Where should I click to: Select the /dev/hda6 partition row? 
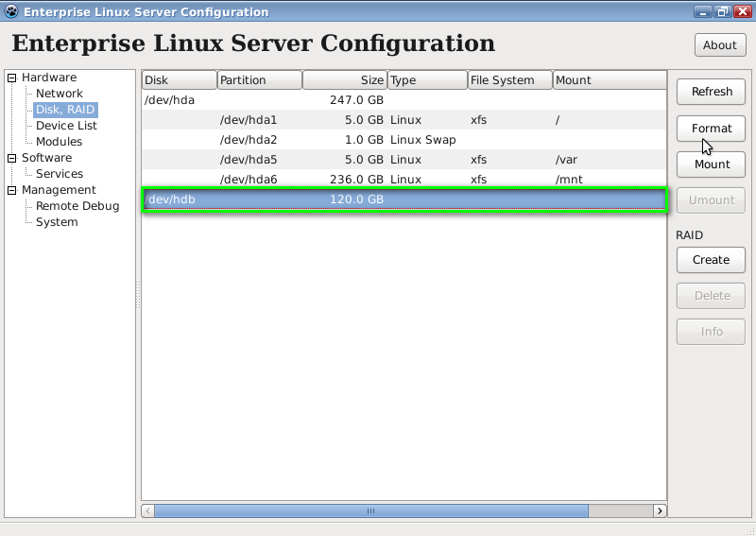click(x=404, y=179)
